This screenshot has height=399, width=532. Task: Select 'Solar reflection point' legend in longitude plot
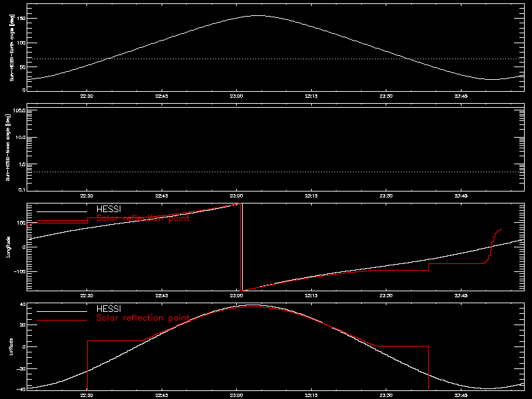[x=143, y=218]
